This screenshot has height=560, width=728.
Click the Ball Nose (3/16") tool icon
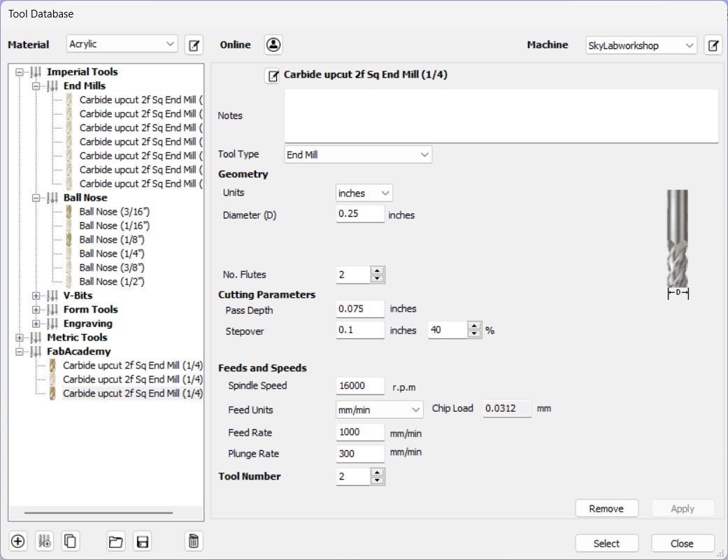69,212
